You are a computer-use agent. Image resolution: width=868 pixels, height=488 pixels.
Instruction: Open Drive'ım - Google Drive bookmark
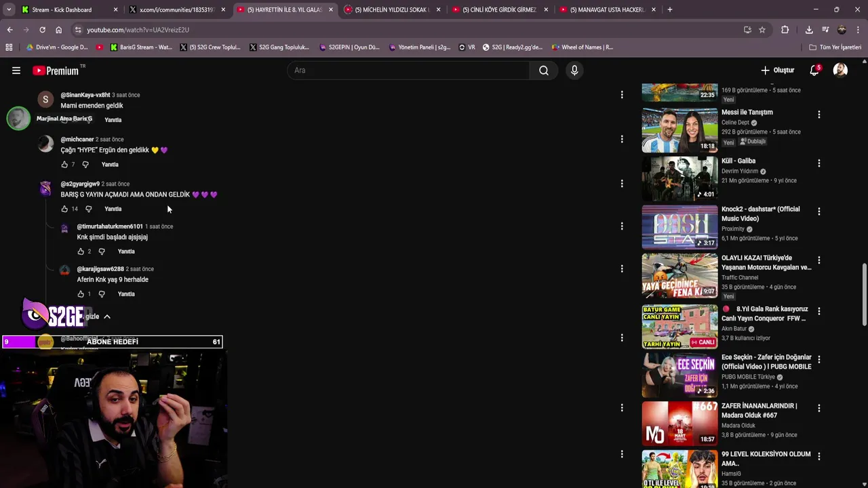56,47
